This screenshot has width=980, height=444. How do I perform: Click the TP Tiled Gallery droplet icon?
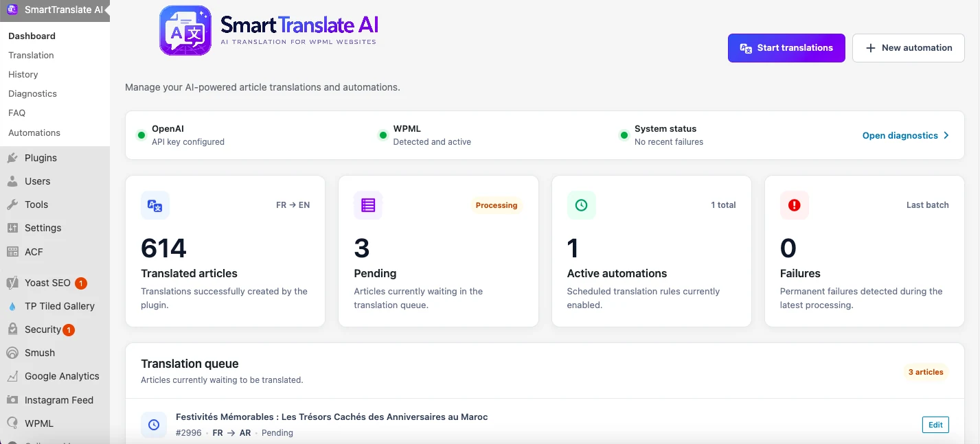(x=12, y=306)
